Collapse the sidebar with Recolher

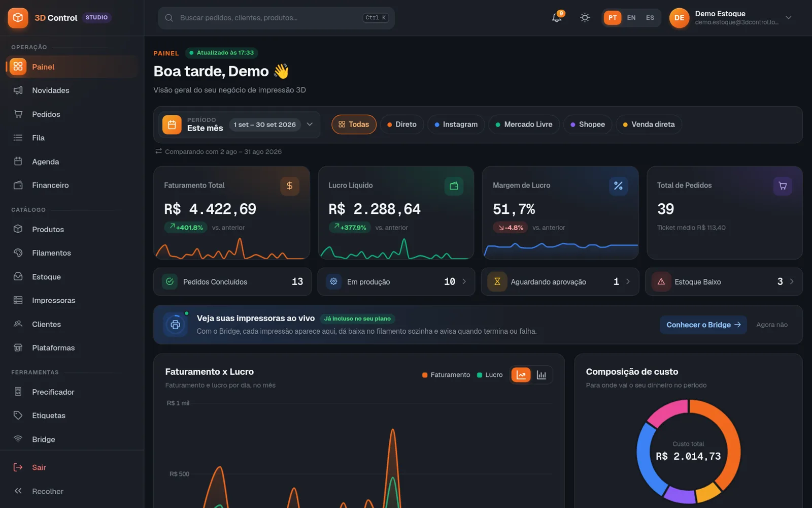point(72,491)
